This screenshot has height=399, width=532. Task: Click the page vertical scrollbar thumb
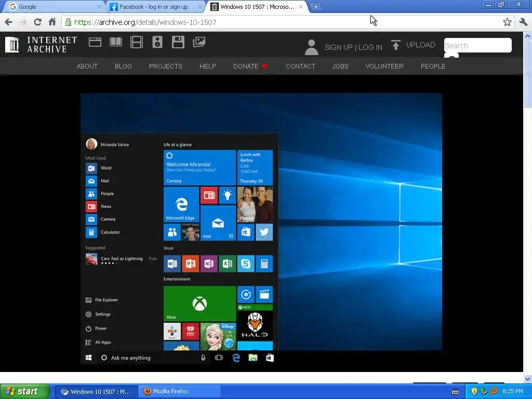(528, 75)
